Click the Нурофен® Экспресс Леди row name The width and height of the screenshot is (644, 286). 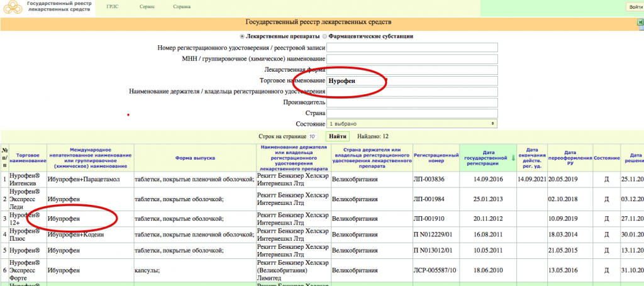click(x=25, y=199)
